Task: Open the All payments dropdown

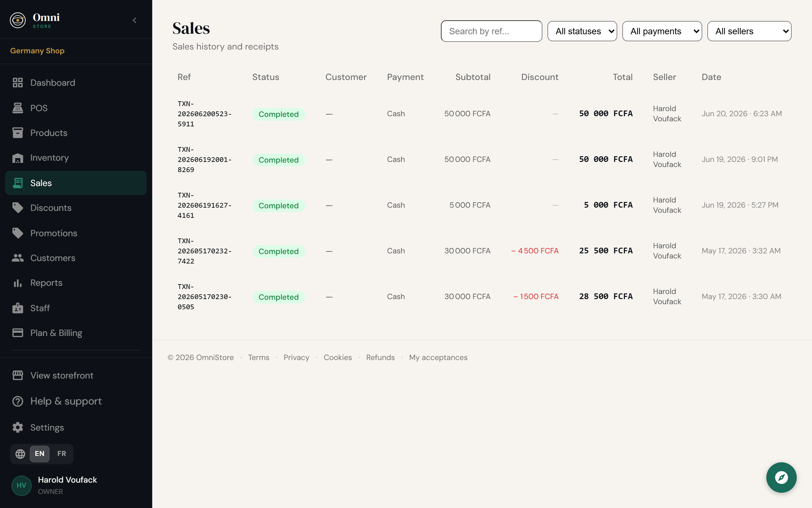Action: (662, 31)
